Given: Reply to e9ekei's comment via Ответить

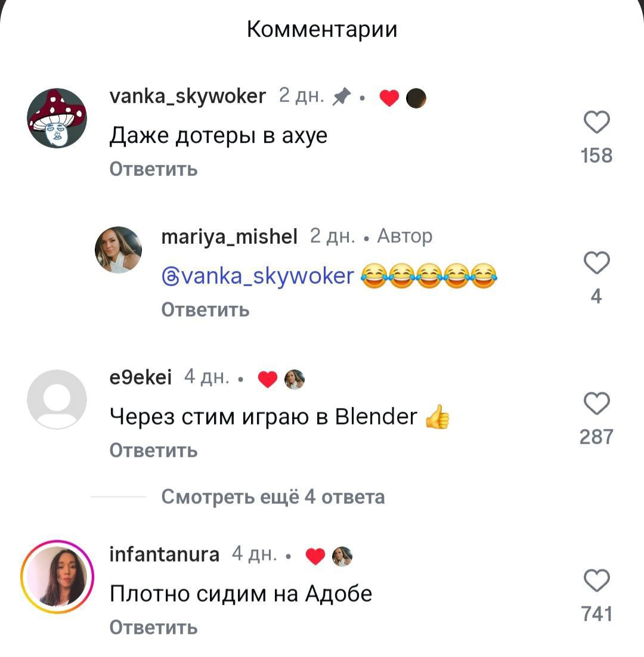Looking at the screenshot, I should pos(153,451).
